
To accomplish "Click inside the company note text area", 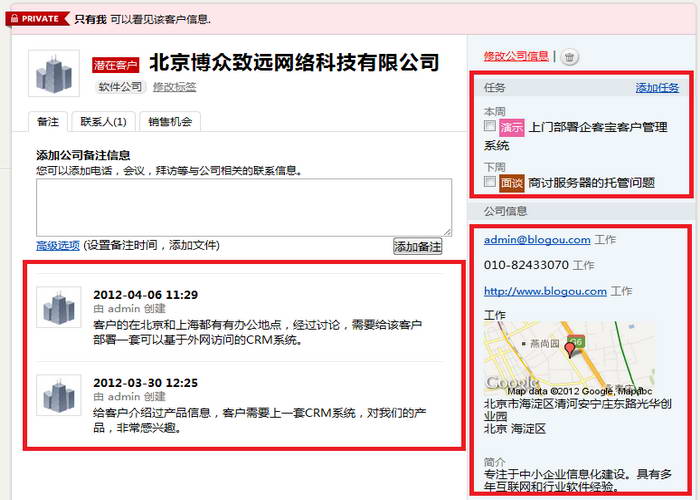I will (244, 208).
